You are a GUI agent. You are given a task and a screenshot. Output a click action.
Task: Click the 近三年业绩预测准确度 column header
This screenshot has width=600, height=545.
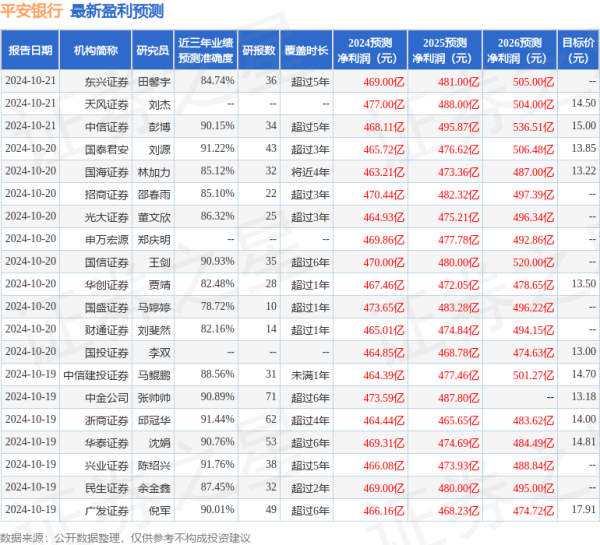point(206,50)
